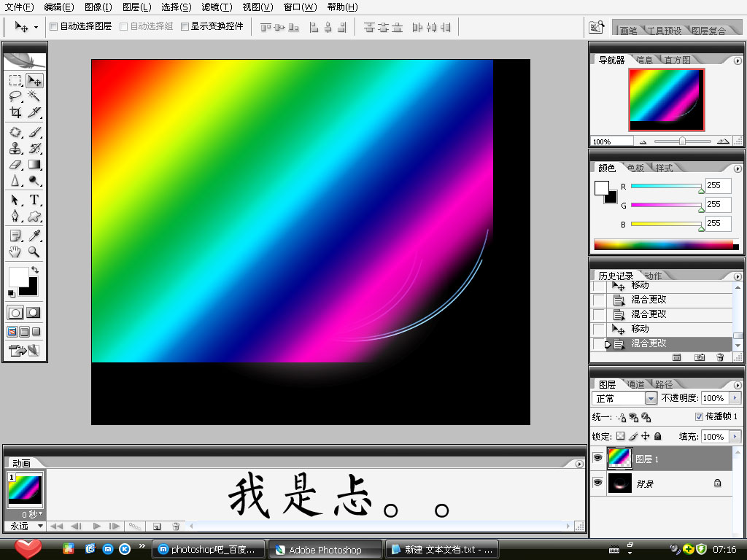
Task: Delete current state in History panel
Action: 720,357
